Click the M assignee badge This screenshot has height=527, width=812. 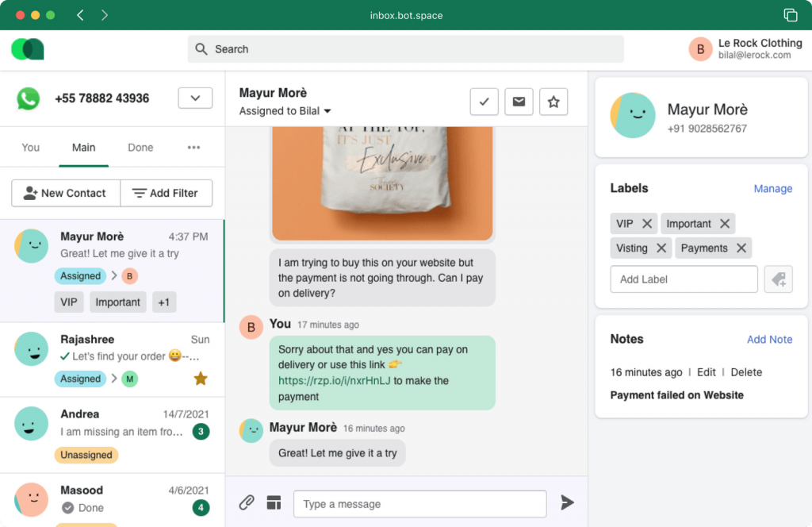[129, 379]
